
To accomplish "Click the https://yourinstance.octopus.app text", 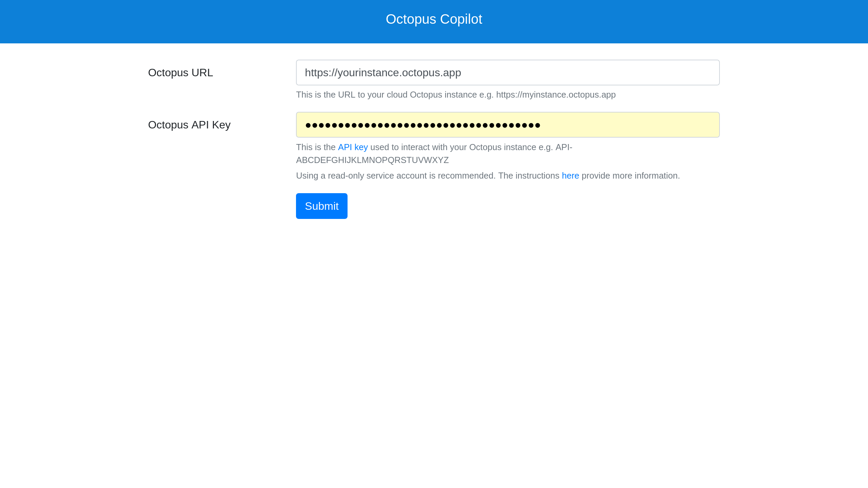I will 383,72.
